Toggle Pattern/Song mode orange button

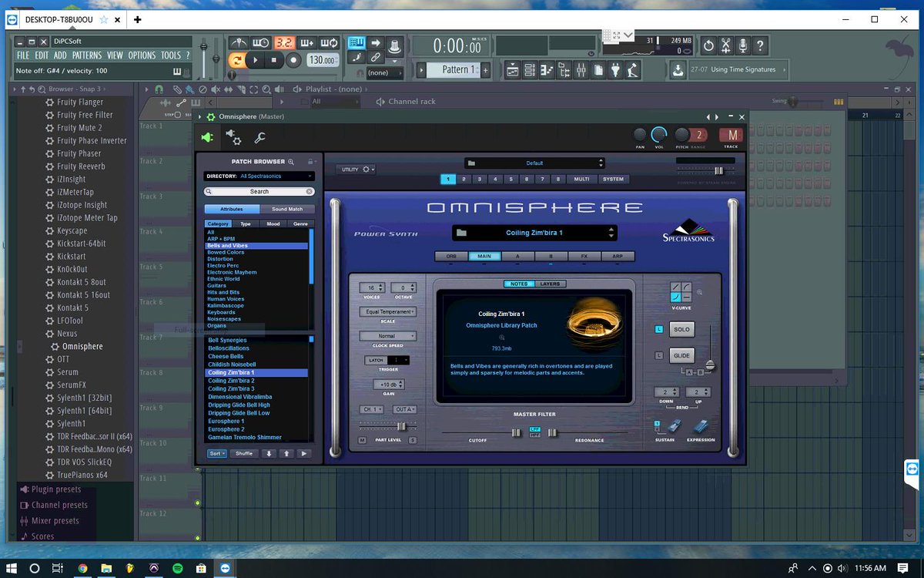click(238, 60)
